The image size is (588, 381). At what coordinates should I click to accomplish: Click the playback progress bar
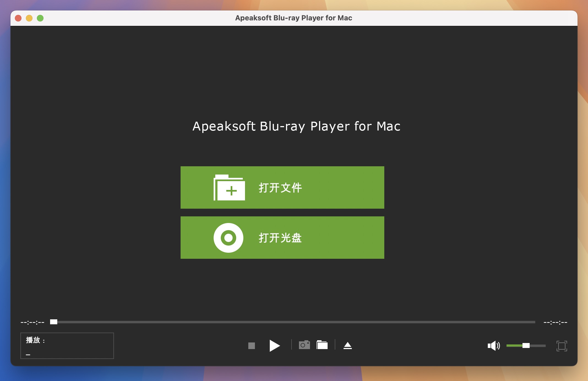coord(293,322)
